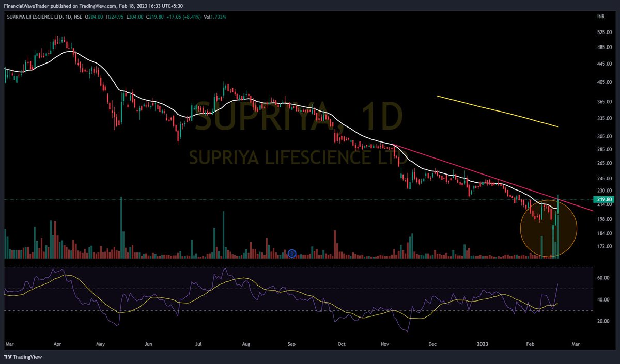Click the 445.00 price axis label
Image resolution: width=620 pixels, height=364 pixels.
604,64
